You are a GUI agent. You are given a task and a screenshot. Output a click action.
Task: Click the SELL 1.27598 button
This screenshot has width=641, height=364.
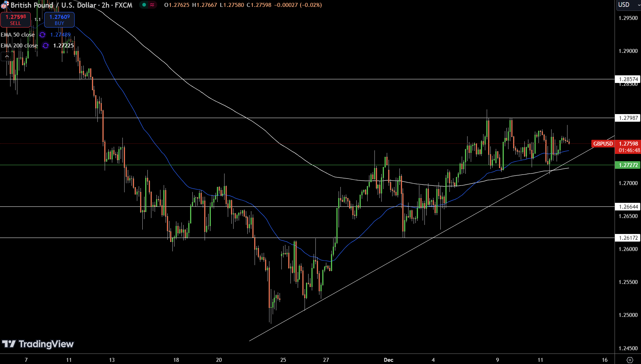(16, 20)
